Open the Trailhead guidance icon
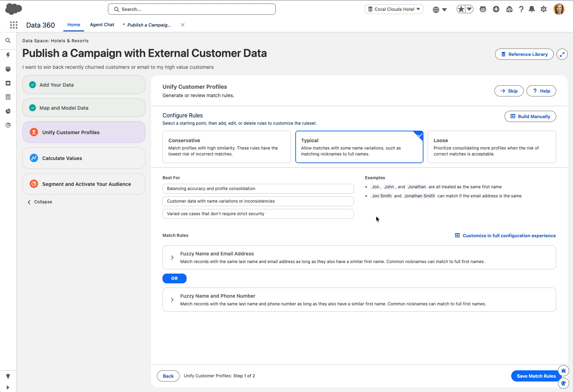The height and width of the screenshot is (392, 573). (509, 9)
